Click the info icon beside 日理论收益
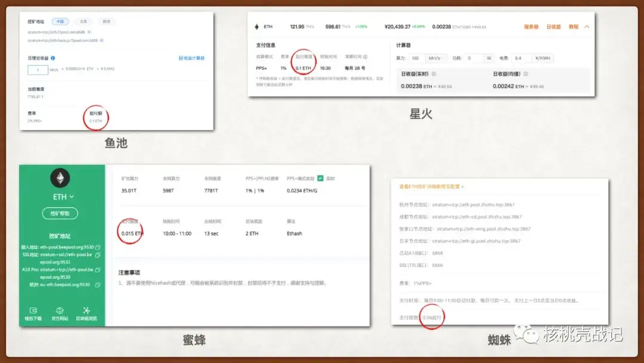 coord(53,58)
